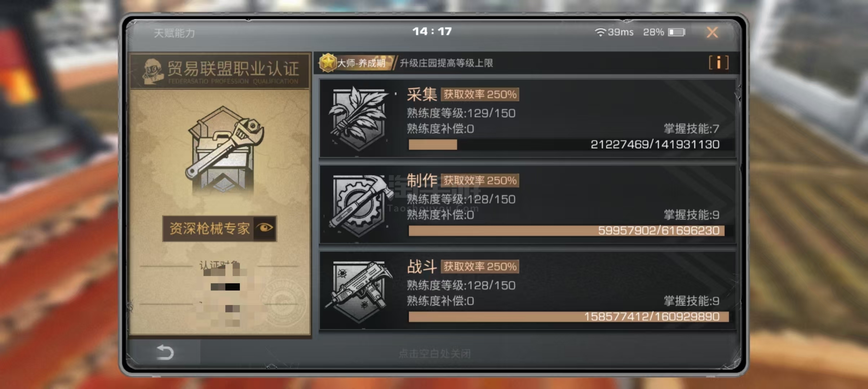Click the 制作 获取效率 250% tag
This screenshot has width=868, height=389.
click(x=480, y=180)
